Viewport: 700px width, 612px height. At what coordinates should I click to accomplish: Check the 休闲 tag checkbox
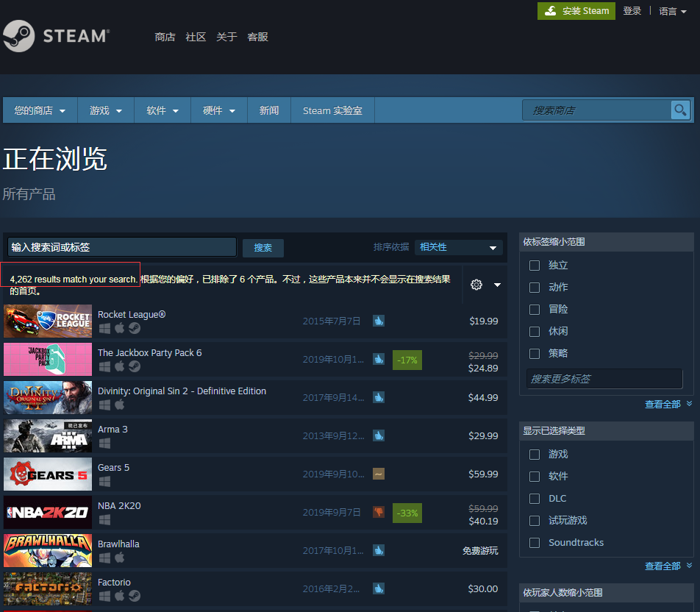coord(535,332)
